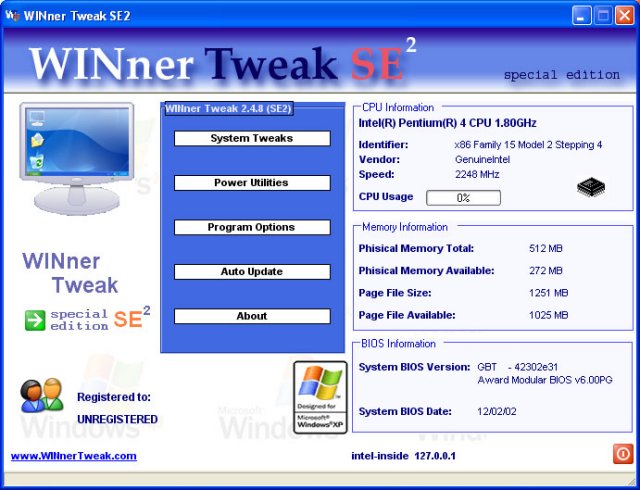Click the GBT - 42302e31 BIOS text

click(x=518, y=367)
